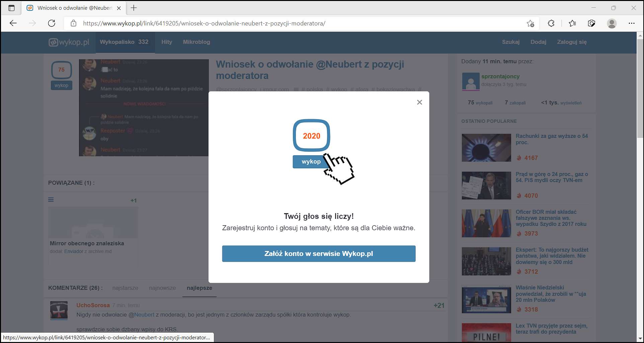Click the page vertical scrollbar thumb

pyautogui.click(x=640, y=88)
